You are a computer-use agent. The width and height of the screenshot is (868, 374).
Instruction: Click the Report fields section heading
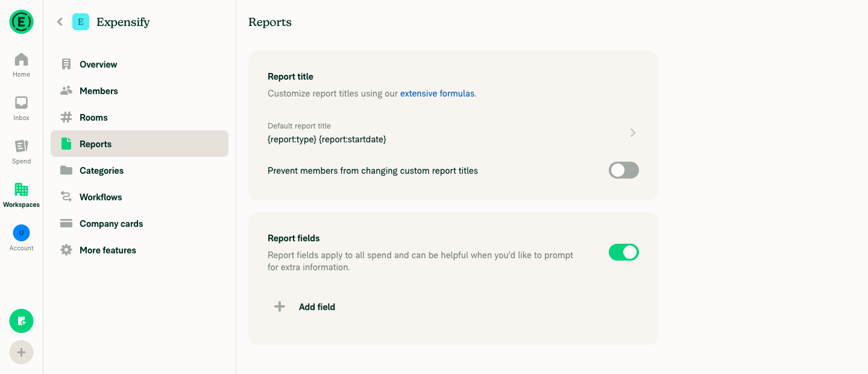pyautogui.click(x=294, y=238)
